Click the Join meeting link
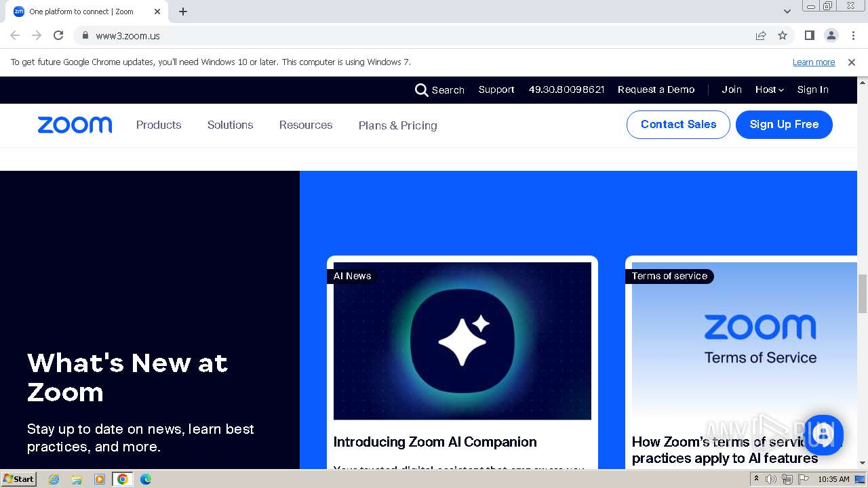This screenshot has width=868, height=488. [x=732, y=89]
